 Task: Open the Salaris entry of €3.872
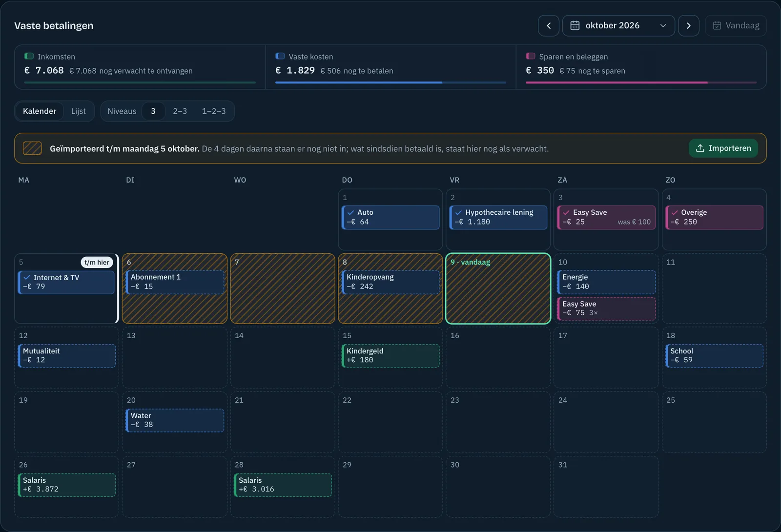point(67,485)
